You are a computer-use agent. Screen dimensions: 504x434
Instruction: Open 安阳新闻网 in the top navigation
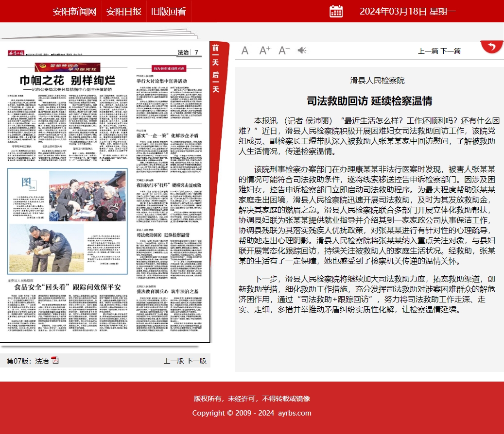pos(75,12)
